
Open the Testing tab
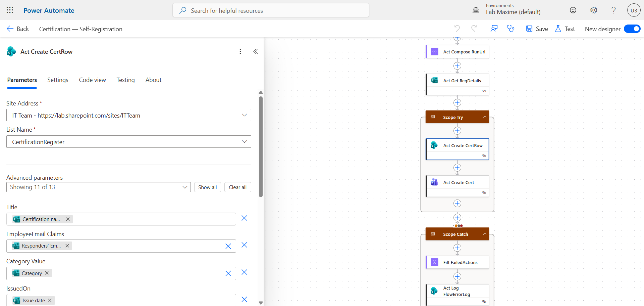(126, 80)
